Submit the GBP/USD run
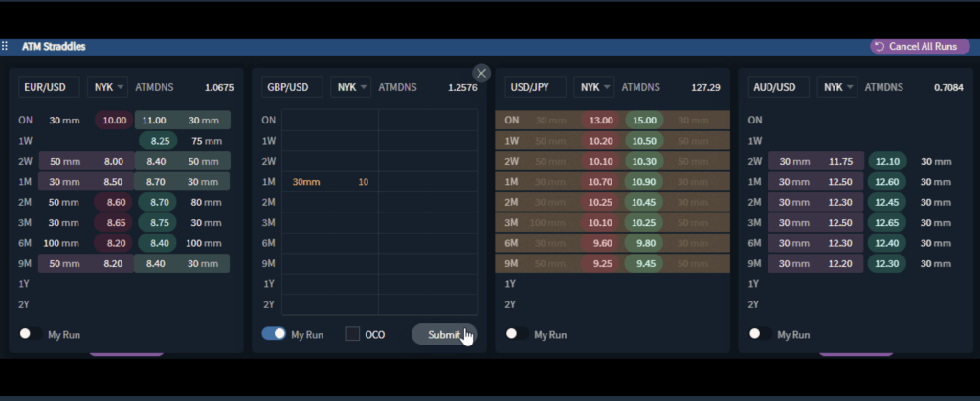The height and width of the screenshot is (401, 980). click(x=444, y=334)
